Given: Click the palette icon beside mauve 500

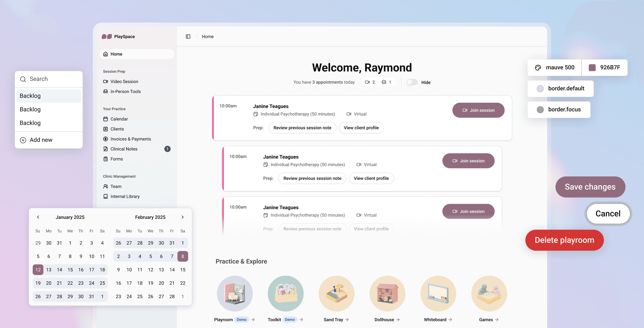Looking at the screenshot, I should click(538, 67).
